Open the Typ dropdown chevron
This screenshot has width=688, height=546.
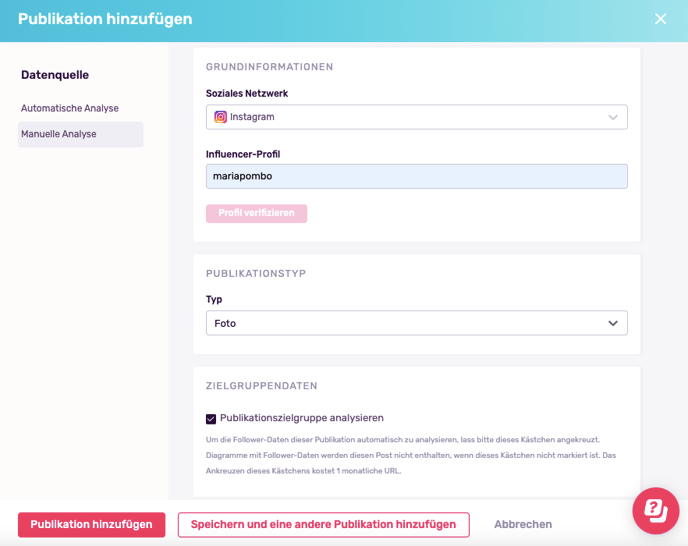click(x=613, y=323)
